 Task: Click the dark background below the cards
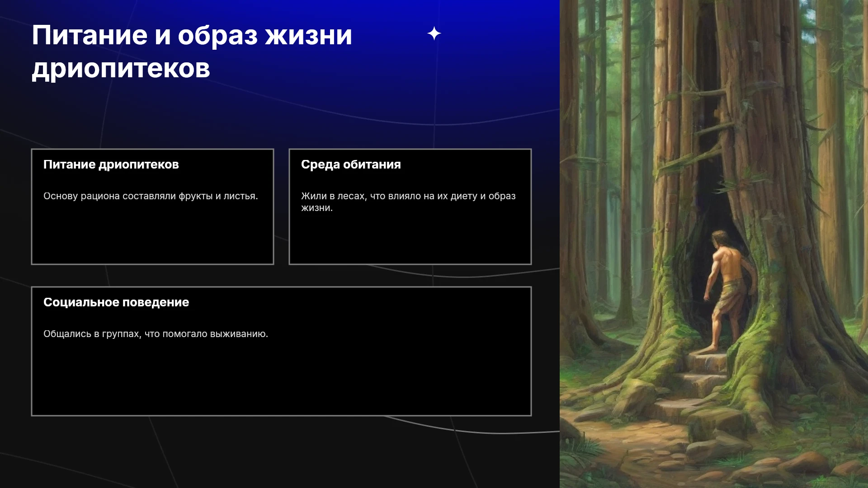tap(280, 452)
